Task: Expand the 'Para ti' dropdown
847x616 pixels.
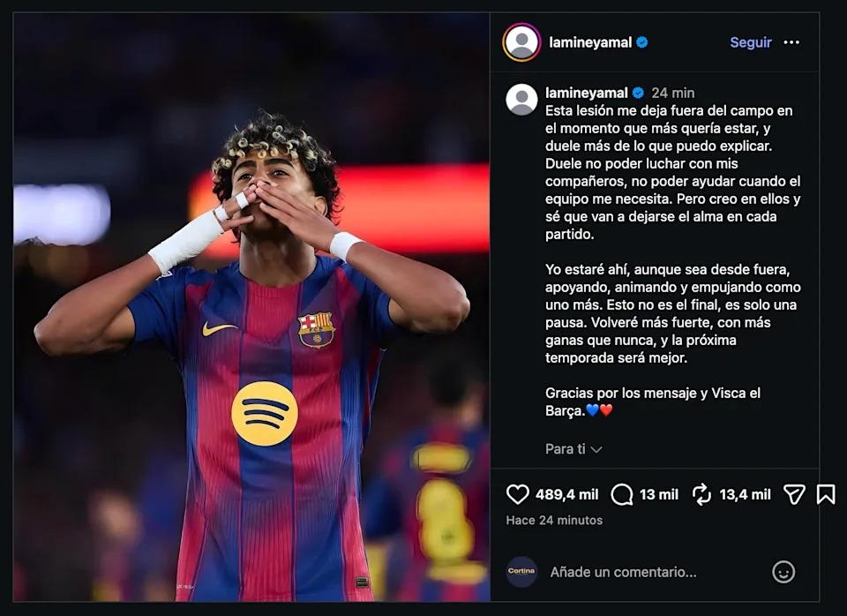Action: pos(573,449)
